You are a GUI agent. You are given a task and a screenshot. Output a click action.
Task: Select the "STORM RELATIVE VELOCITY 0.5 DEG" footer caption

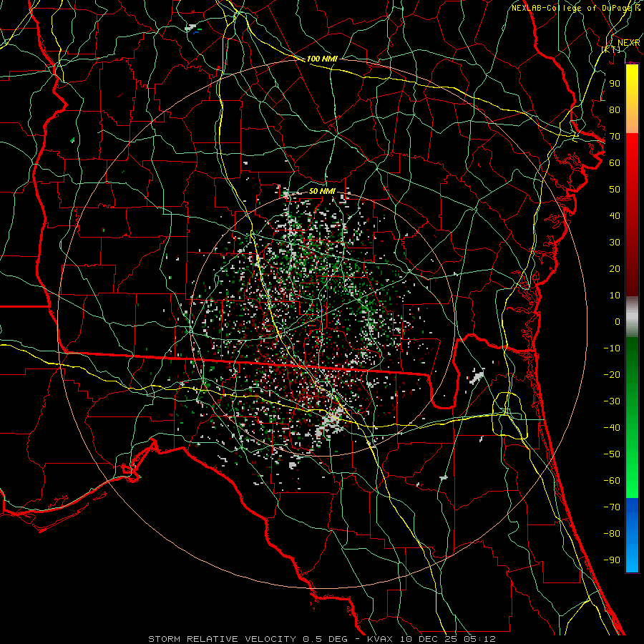[x=248, y=639]
